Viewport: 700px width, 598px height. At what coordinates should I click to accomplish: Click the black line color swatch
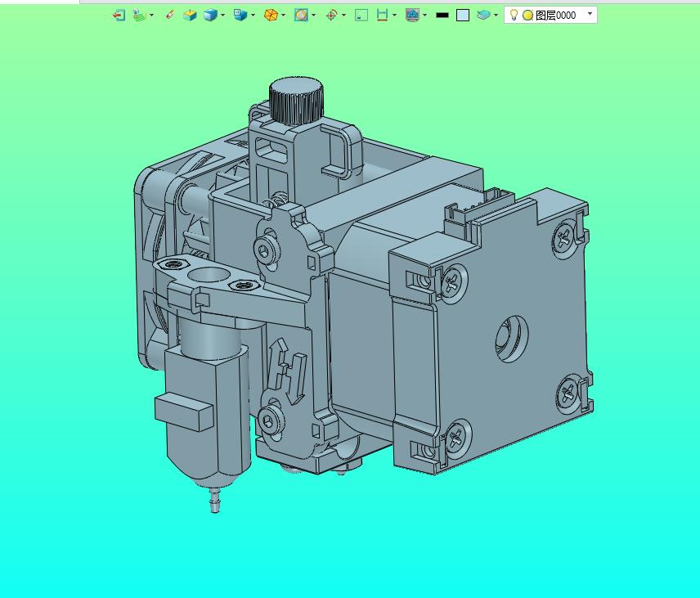click(442, 16)
